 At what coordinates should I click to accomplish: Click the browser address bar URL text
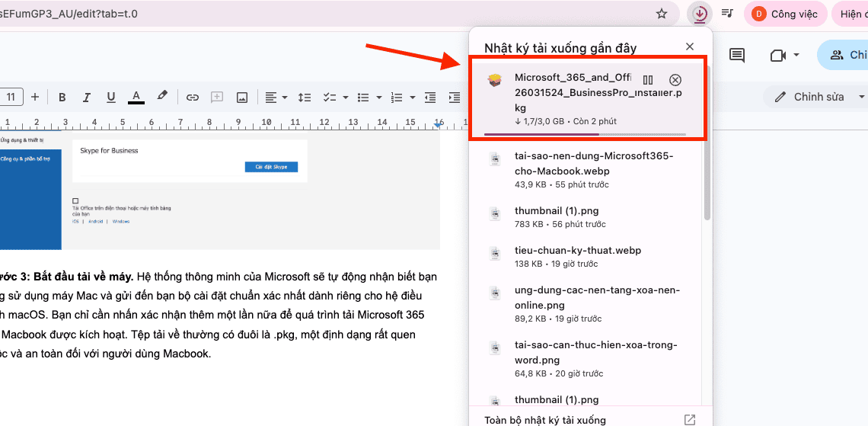(69, 14)
